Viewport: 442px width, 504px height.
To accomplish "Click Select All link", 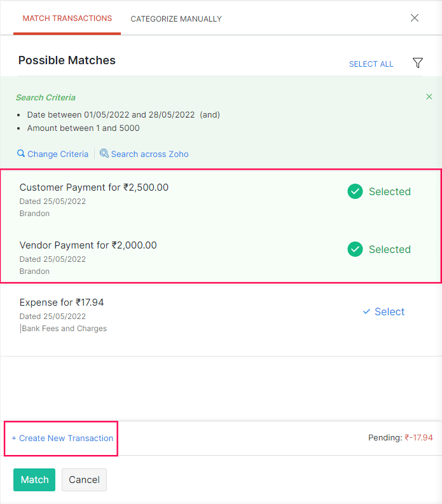I will [x=371, y=64].
